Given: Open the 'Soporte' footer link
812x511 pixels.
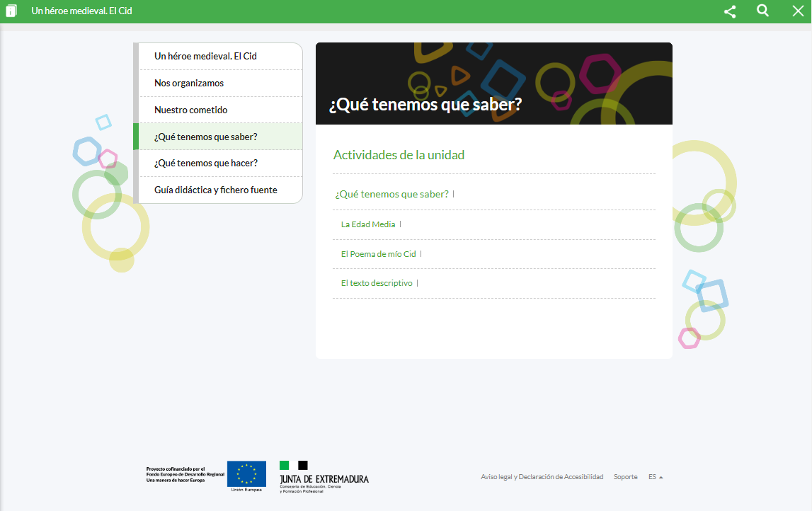Looking at the screenshot, I should click(626, 477).
